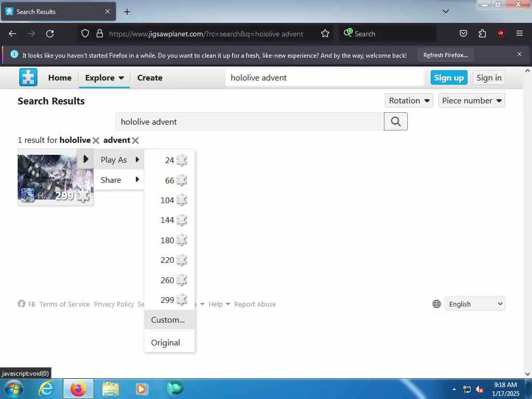The image size is (532, 399).
Task: Choose the 180 pieces option
Action: pos(170,240)
